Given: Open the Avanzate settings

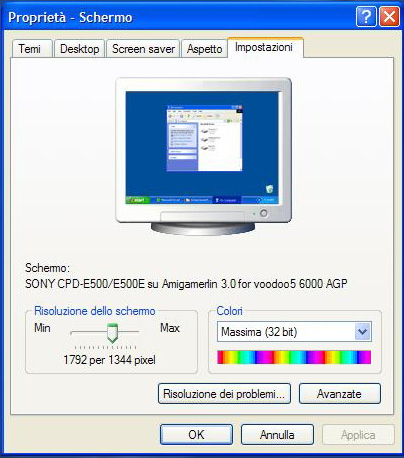Looking at the screenshot, I should point(340,394).
